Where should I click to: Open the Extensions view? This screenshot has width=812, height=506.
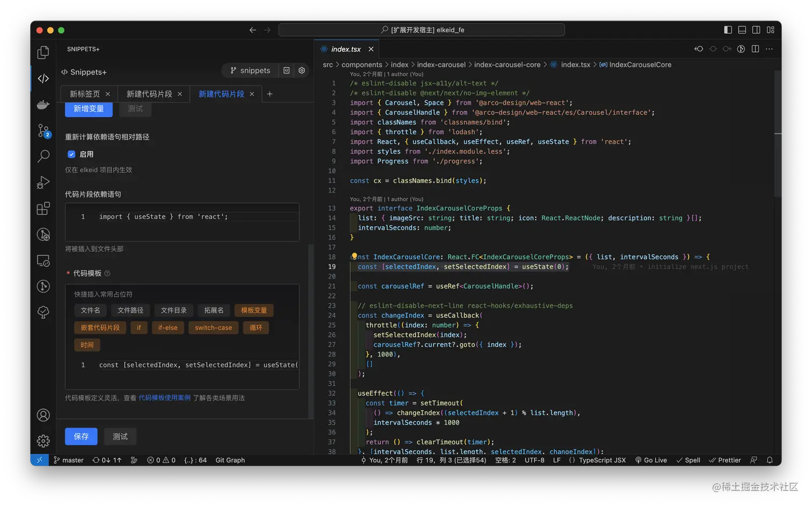(43, 208)
